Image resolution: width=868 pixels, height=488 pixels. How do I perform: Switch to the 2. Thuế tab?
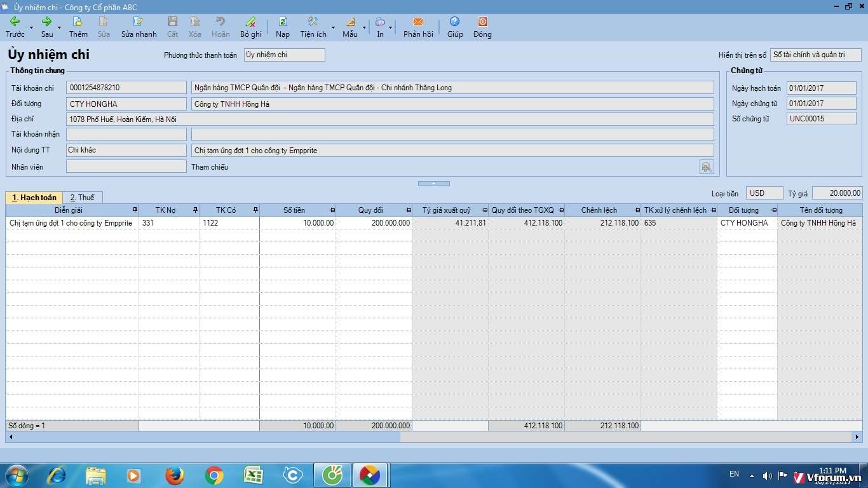[x=82, y=198]
